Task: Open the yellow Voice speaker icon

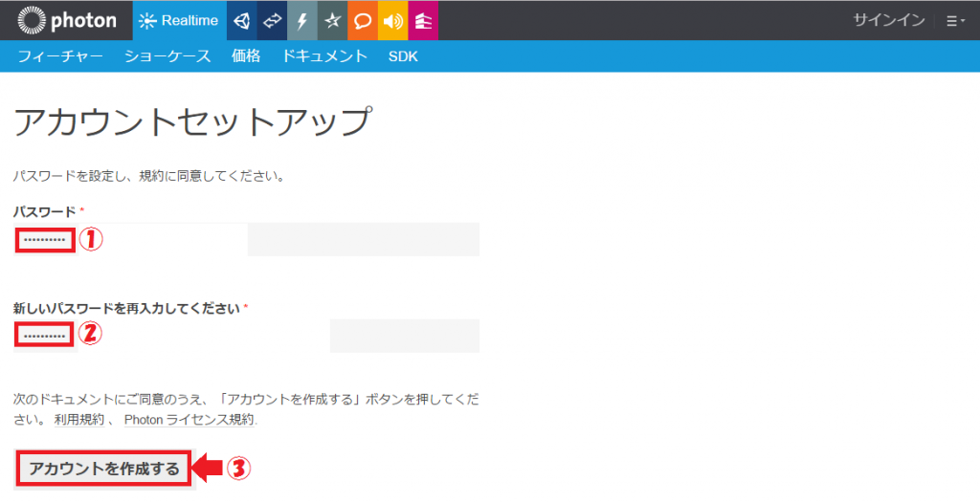Action: click(x=392, y=20)
